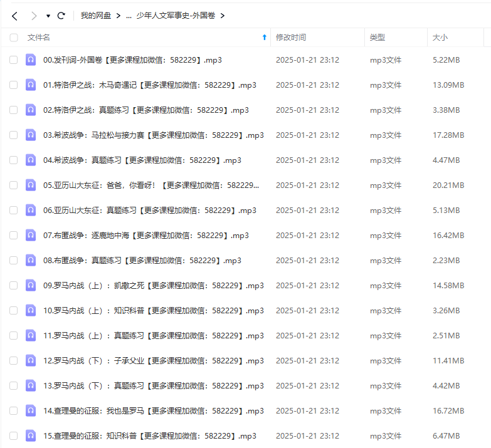This screenshot has width=491, height=448.
Task: Sort by the 修改时间 column
Action: point(291,38)
